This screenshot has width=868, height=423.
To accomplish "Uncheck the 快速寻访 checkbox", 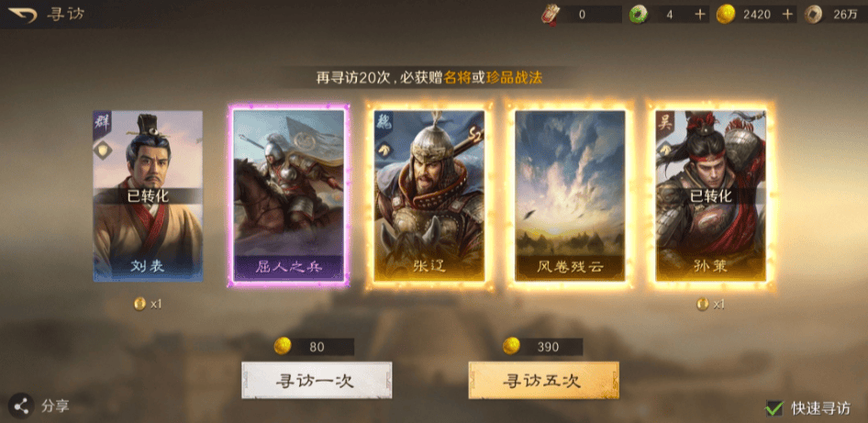I will point(773,408).
